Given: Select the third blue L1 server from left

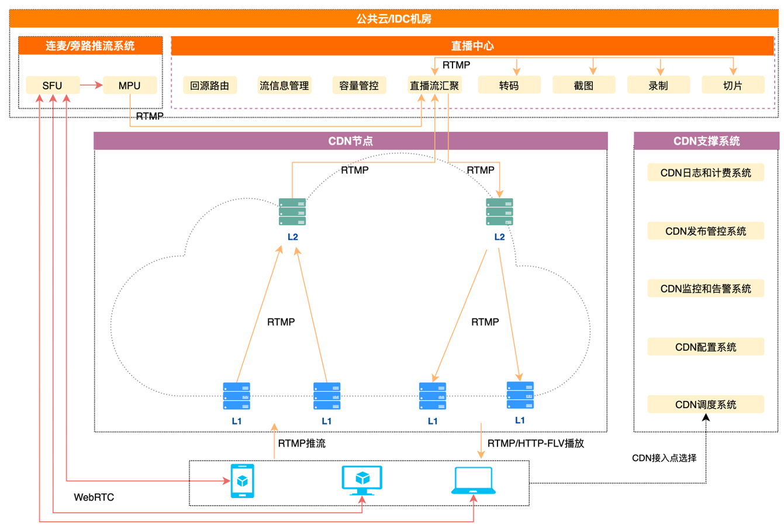Looking at the screenshot, I should coord(433,396).
